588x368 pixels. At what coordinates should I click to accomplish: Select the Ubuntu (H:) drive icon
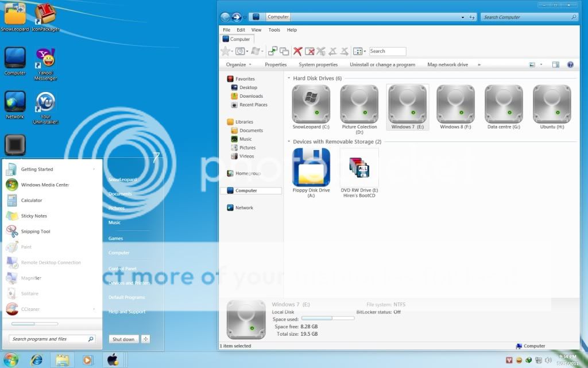point(552,104)
